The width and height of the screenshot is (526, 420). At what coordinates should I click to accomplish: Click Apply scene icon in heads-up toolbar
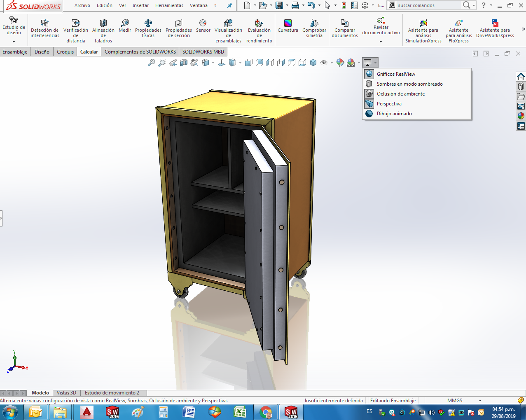351,63
